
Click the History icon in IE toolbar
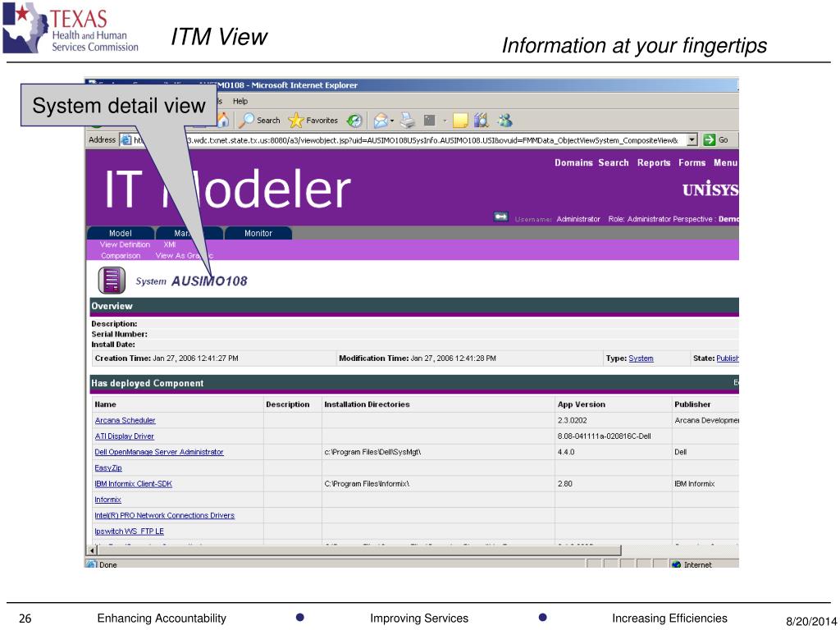pyautogui.click(x=354, y=121)
